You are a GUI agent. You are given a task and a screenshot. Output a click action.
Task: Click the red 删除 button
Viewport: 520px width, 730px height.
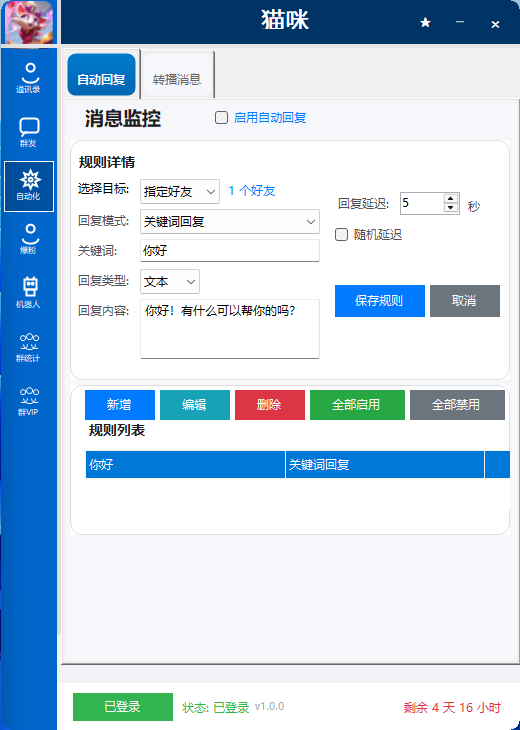point(270,405)
